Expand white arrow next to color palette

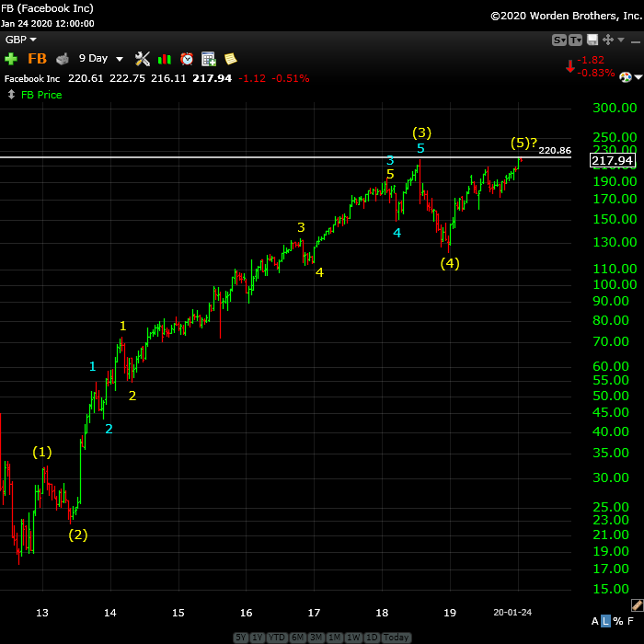coord(638,77)
